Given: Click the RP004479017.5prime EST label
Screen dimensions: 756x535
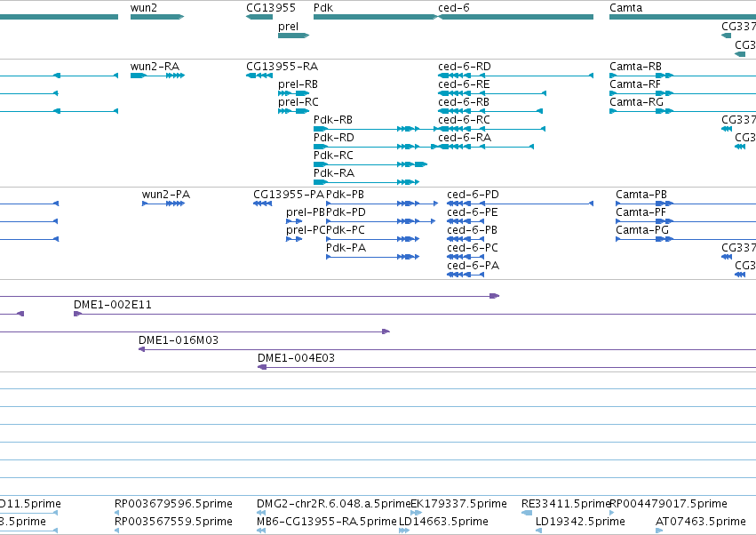Looking at the screenshot, I should (668, 504).
